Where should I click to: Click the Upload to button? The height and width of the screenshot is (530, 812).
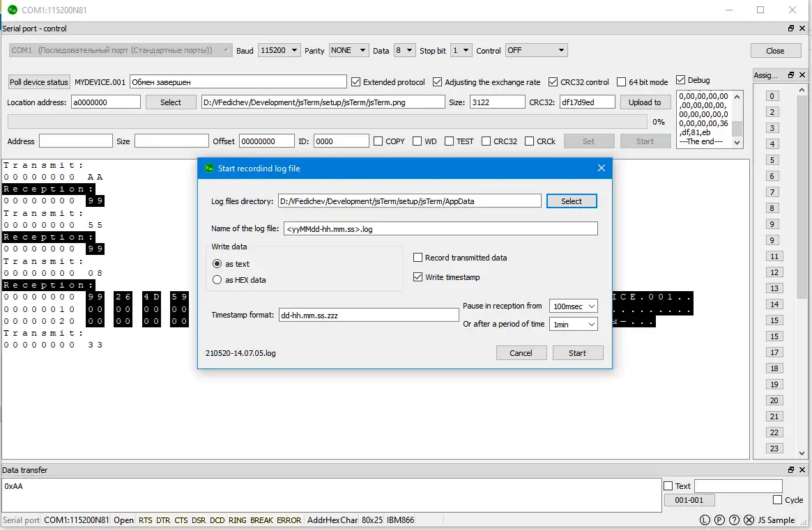(x=645, y=102)
